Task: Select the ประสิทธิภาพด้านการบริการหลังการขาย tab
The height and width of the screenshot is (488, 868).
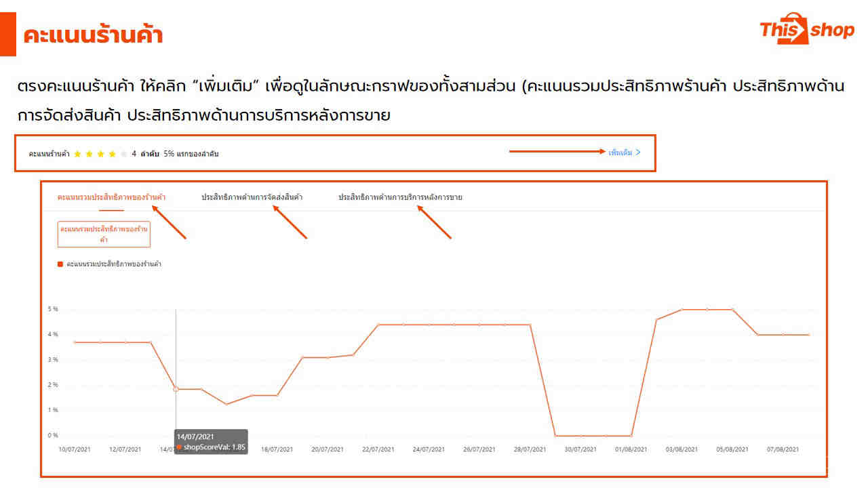Action: 400,197
